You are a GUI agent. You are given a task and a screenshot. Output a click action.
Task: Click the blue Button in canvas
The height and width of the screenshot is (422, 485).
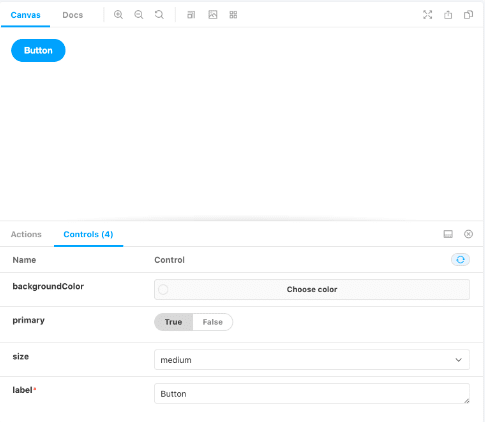point(38,50)
